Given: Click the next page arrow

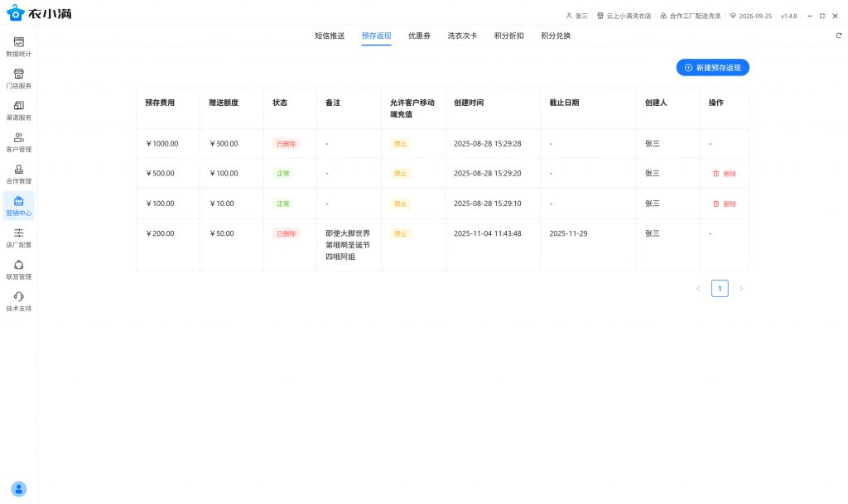Looking at the screenshot, I should click(x=740, y=289).
